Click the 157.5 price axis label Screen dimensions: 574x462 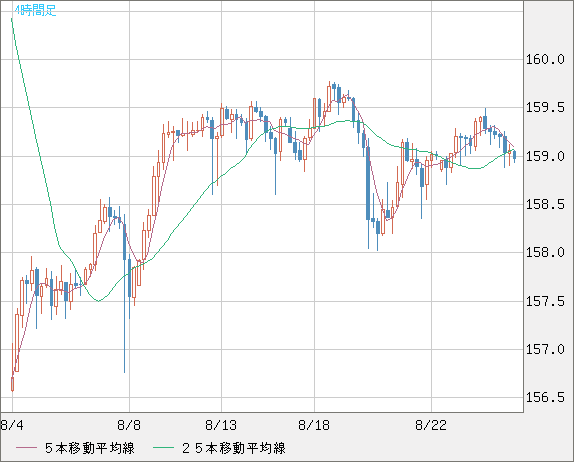click(545, 301)
